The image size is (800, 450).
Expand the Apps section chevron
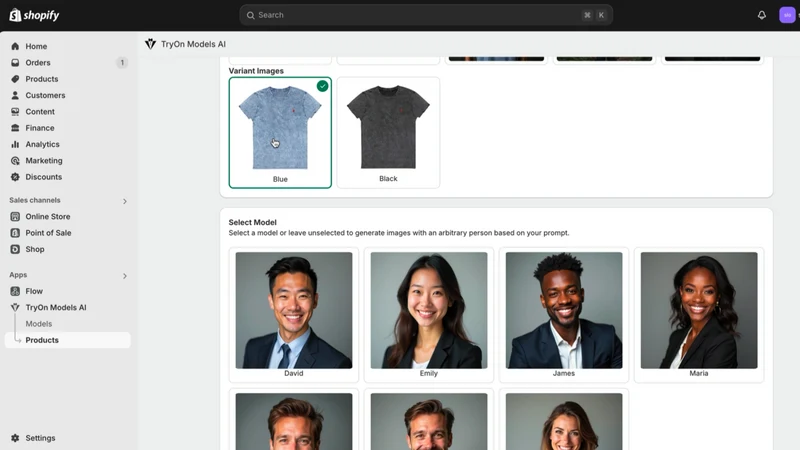pyautogui.click(x=124, y=276)
